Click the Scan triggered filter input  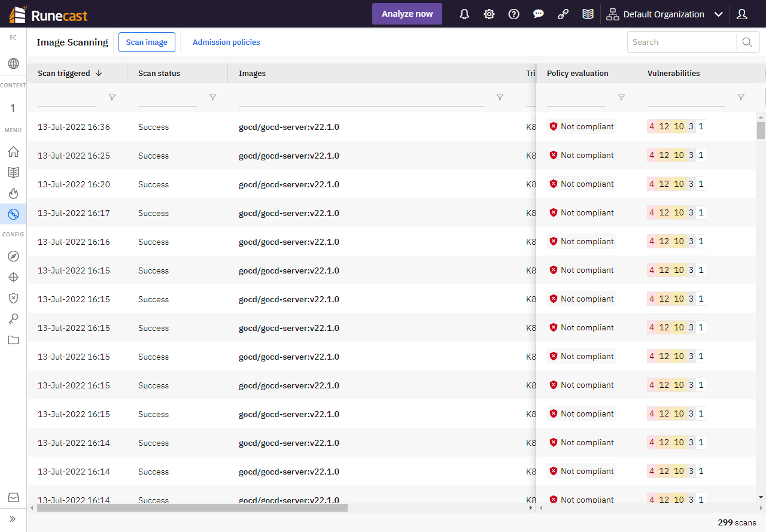click(x=67, y=98)
